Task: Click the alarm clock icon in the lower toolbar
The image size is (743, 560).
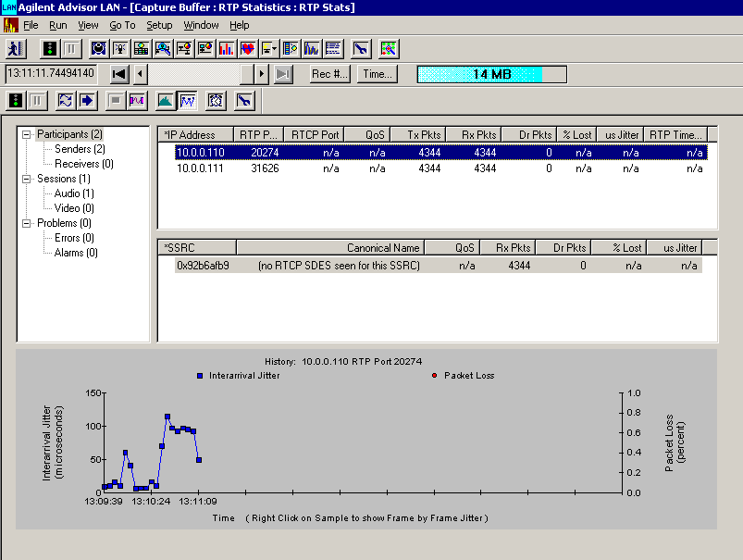Action: click(217, 100)
